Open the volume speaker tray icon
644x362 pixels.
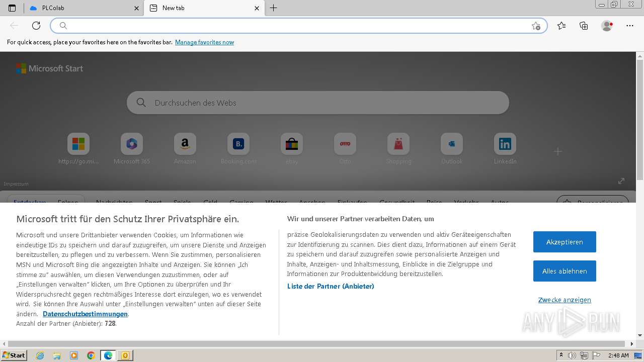[572, 355]
